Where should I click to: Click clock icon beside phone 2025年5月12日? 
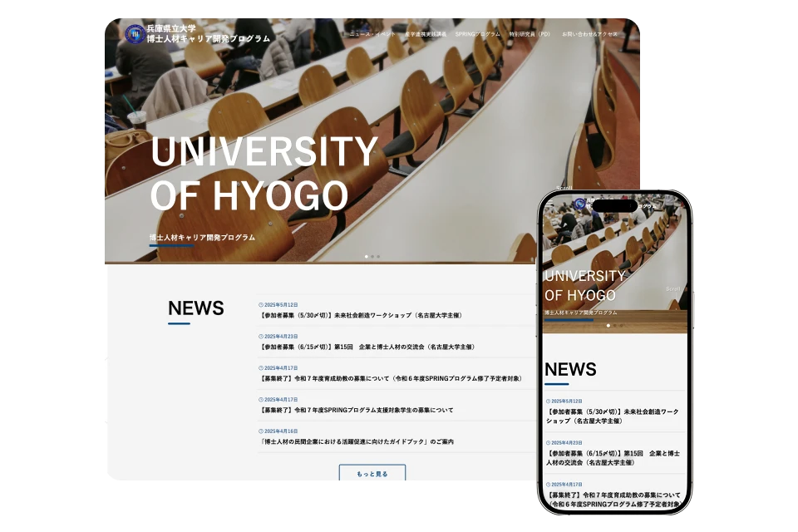548,401
